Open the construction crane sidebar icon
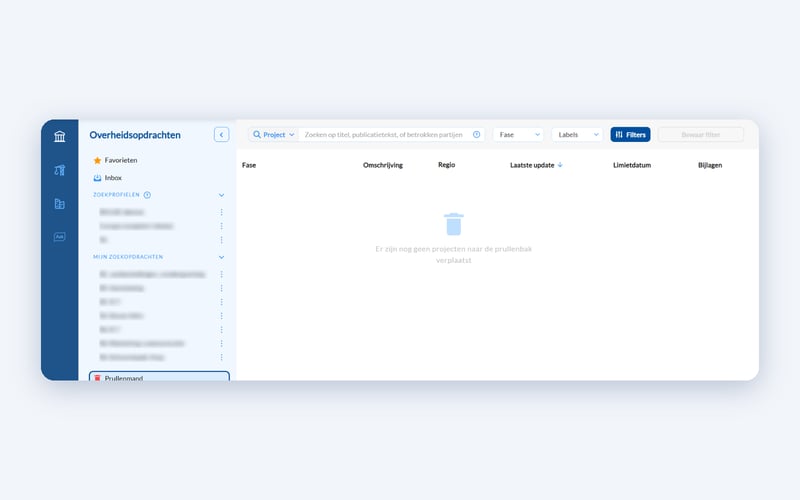Screen dimensions: 800x500 [x=60, y=170]
